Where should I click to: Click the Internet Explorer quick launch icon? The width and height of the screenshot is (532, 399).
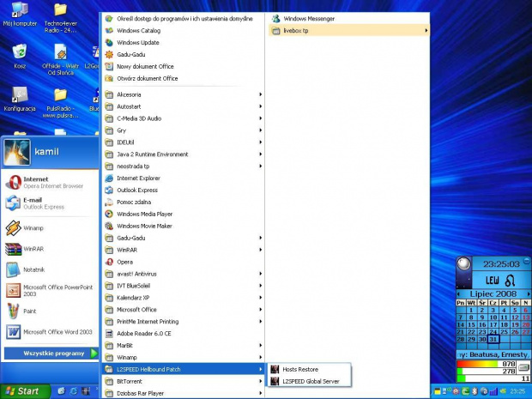[73, 391]
